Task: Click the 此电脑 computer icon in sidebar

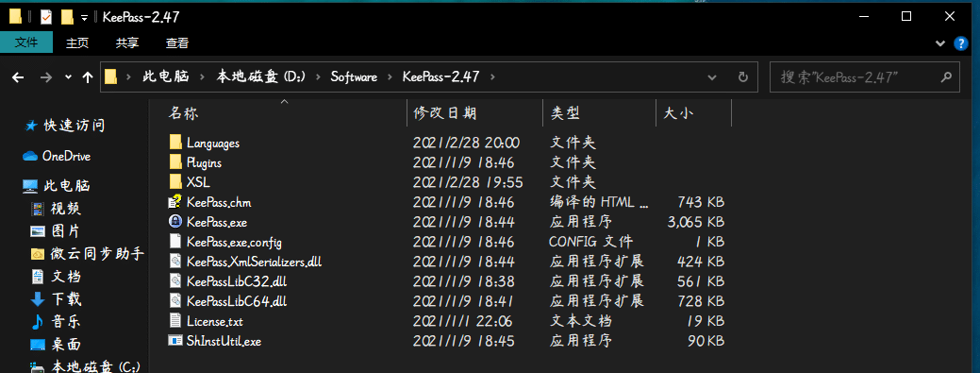Action: click(30, 186)
